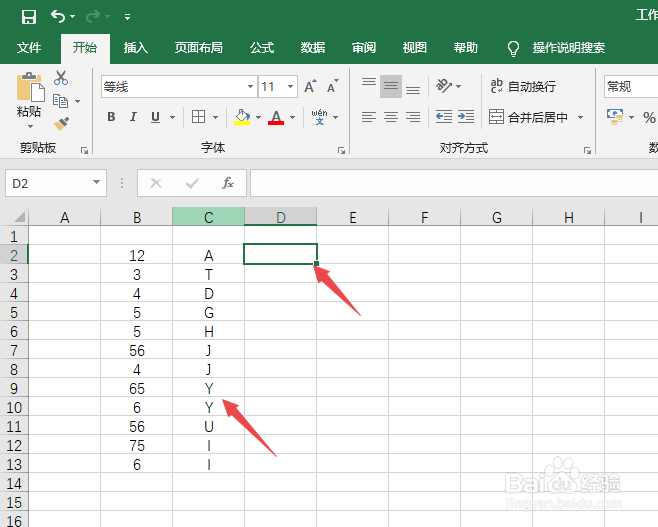
Task: Click the insert function fx icon
Action: tap(228, 183)
